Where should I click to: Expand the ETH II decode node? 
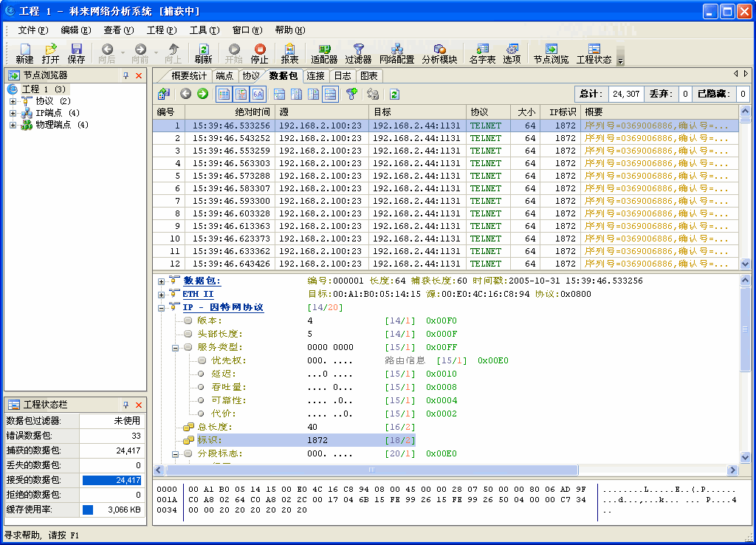tap(162, 294)
